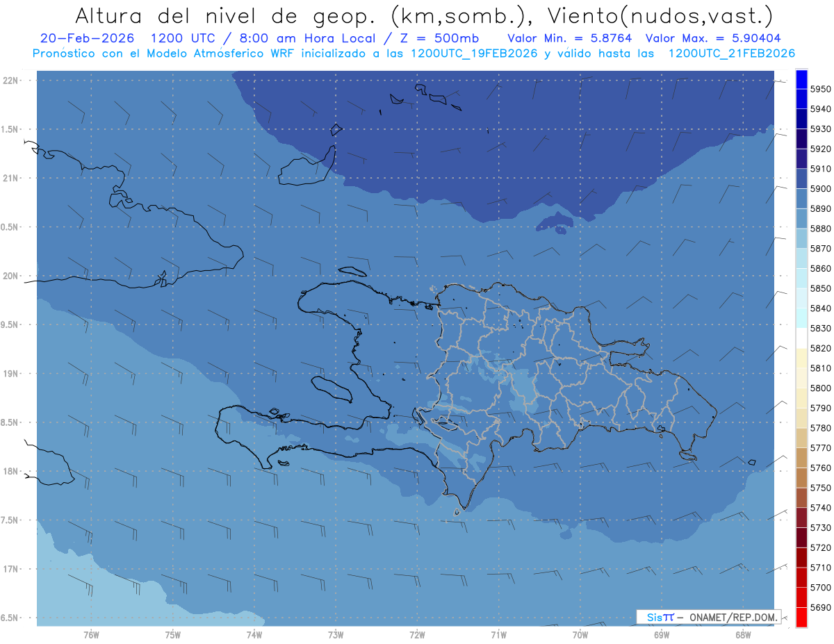Click the '5820' value on the color legend

coord(820,348)
